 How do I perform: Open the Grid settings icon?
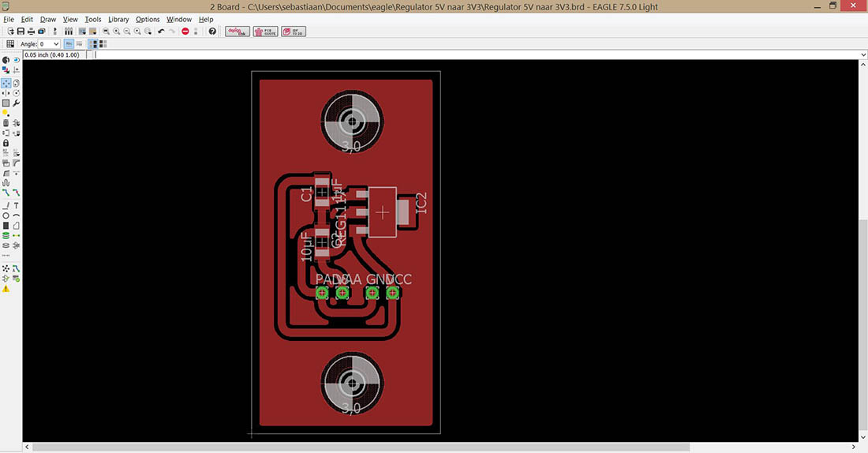pyautogui.click(x=10, y=43)
